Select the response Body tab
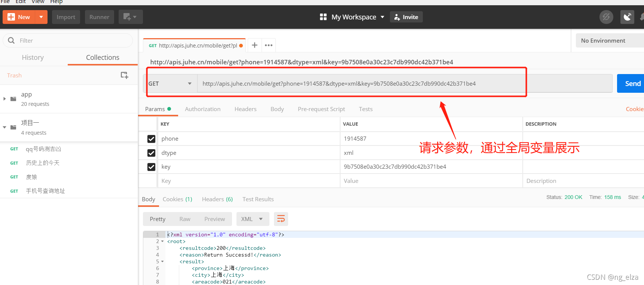 (x=149, y=199)
